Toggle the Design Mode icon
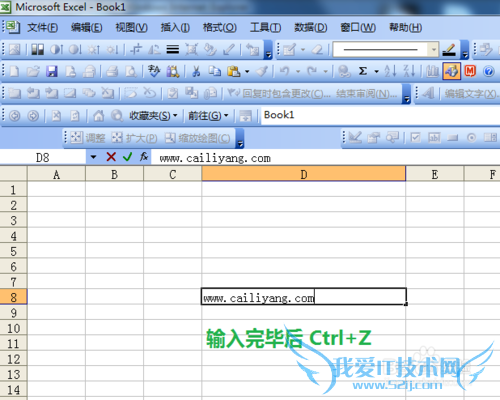This screenshot has height=400, width=500. pyautogui.click(x=355, y=138)
